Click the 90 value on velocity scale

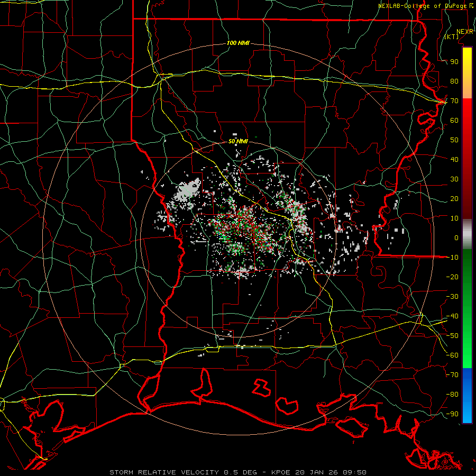click(454, 62)
